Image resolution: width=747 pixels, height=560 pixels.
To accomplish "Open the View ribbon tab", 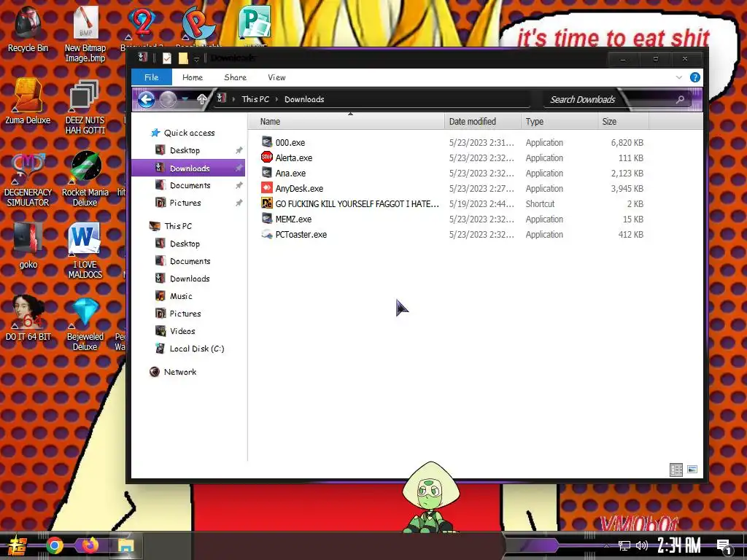I will click(x=276, y=77).
